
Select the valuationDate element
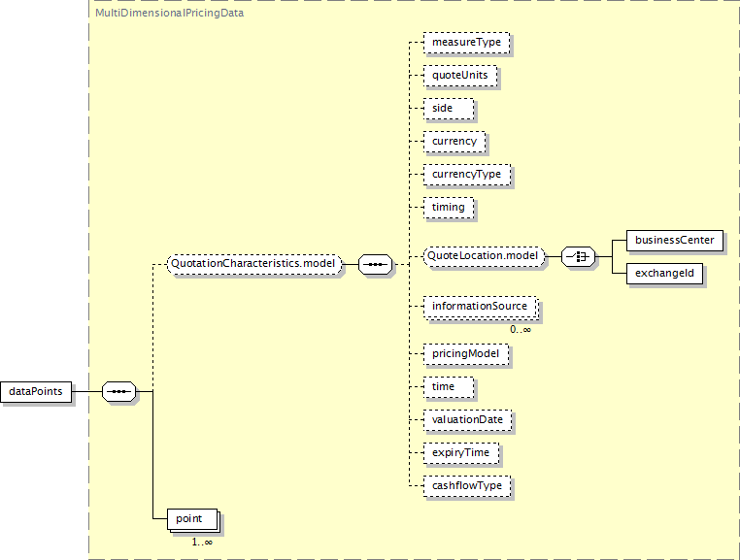click(x=468, y=420)
